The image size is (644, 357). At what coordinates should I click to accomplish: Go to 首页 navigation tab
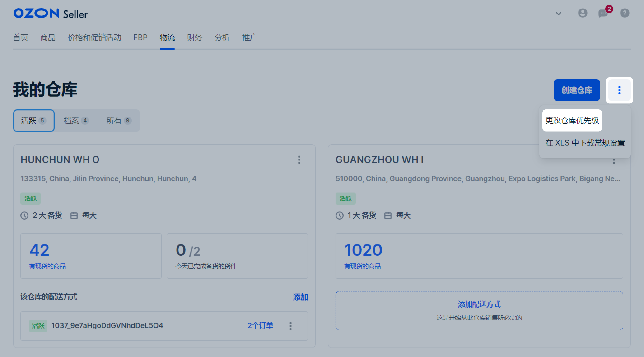click(x=21, y=38)
